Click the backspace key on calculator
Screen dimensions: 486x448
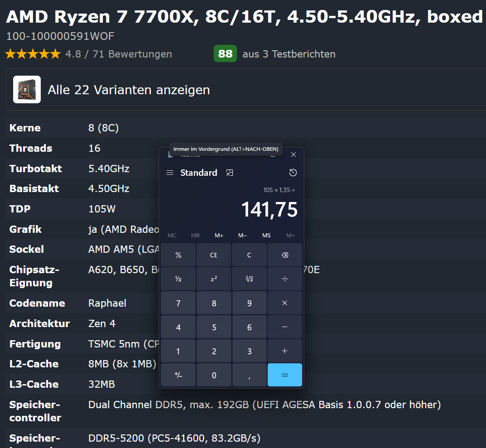click(285, 255)
